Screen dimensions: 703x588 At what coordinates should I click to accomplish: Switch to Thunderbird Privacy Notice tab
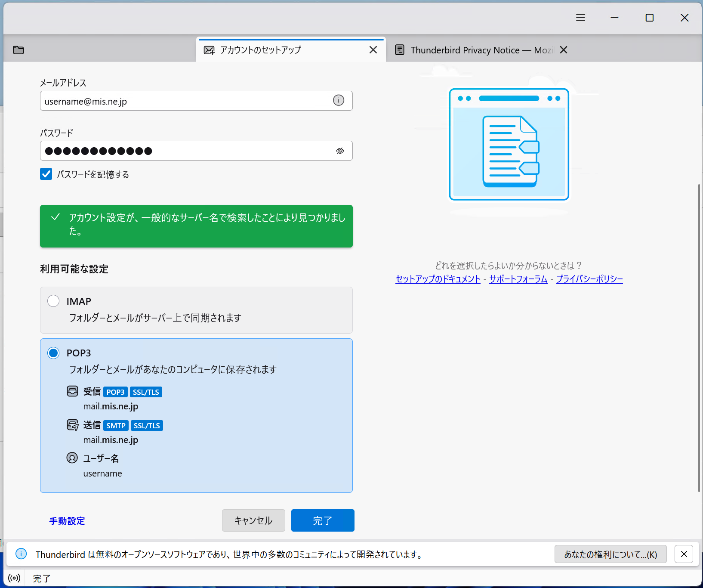[x=473, y=50]
